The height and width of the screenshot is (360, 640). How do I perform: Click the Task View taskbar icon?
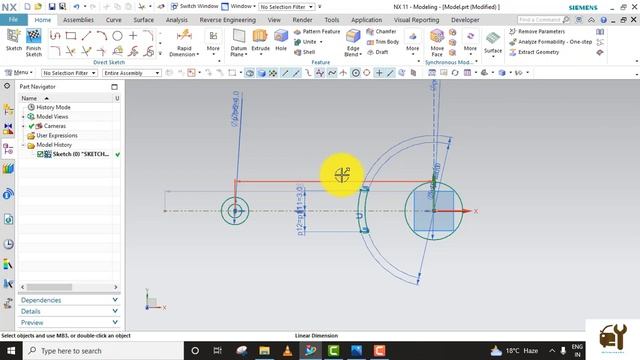point(218,351)
